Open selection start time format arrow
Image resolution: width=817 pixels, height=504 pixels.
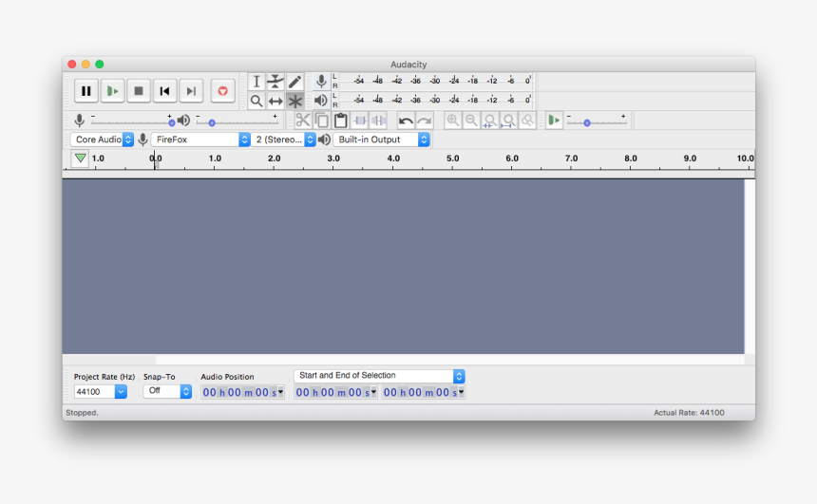point(373,392)
